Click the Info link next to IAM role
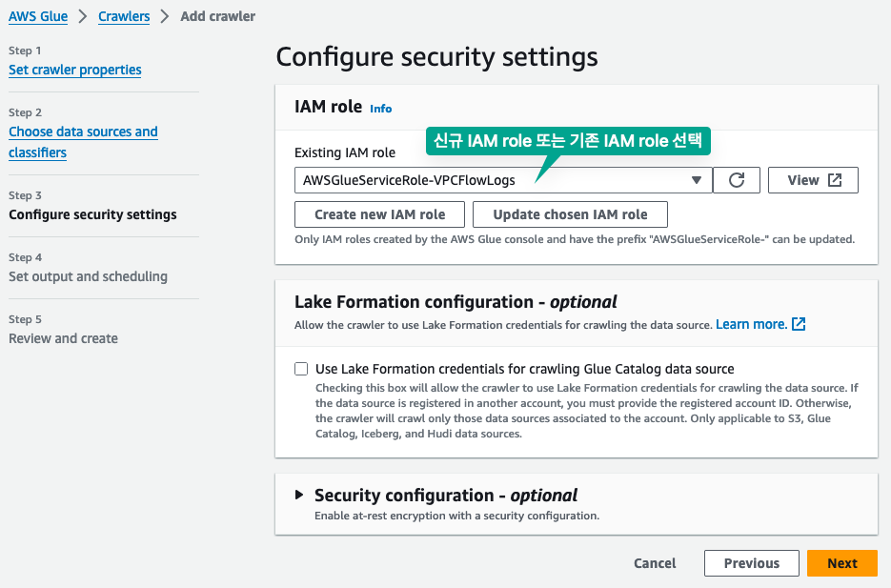The width and height of the screenshot is (891, 588). tap(381, 109)
